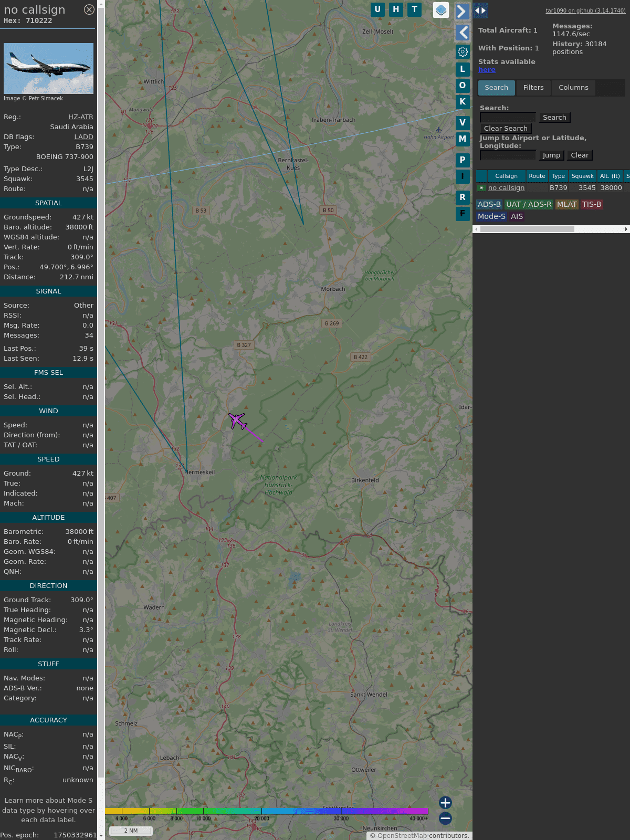Click the UAT / ADS-R legend label
This screenshot has width=630, height=840.
[529, 205]
